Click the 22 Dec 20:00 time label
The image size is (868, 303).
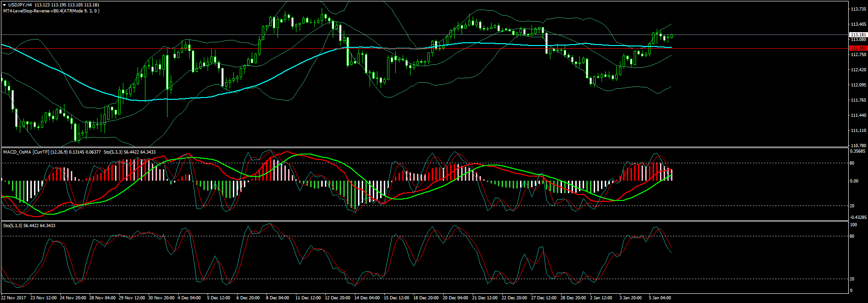click(515, 298)
